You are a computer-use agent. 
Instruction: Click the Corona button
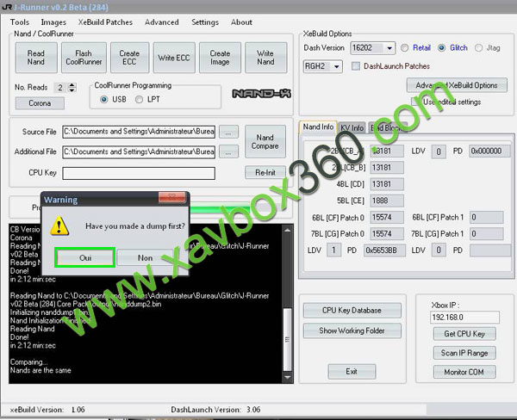pos(40,103)
